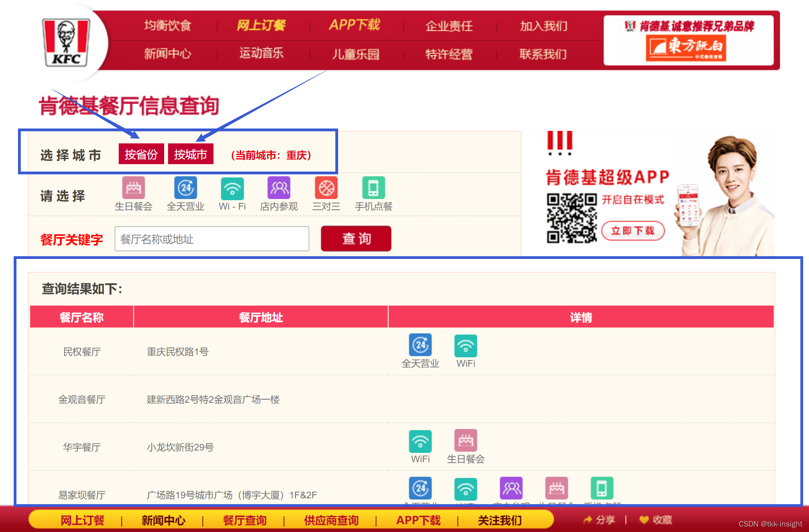809x532 pixels.
Task: Select the store tour (店内参观) filter icon
Action: [x=279, y=188]
